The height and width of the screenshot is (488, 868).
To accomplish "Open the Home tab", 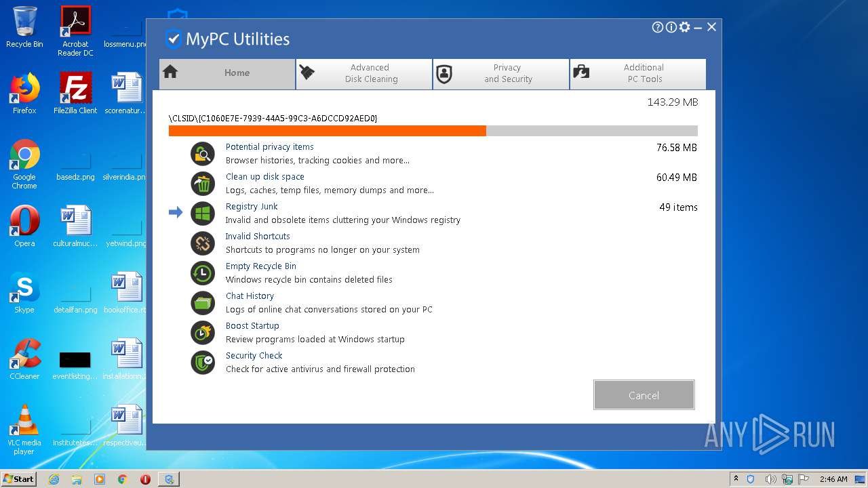I will tap(227, 74).
